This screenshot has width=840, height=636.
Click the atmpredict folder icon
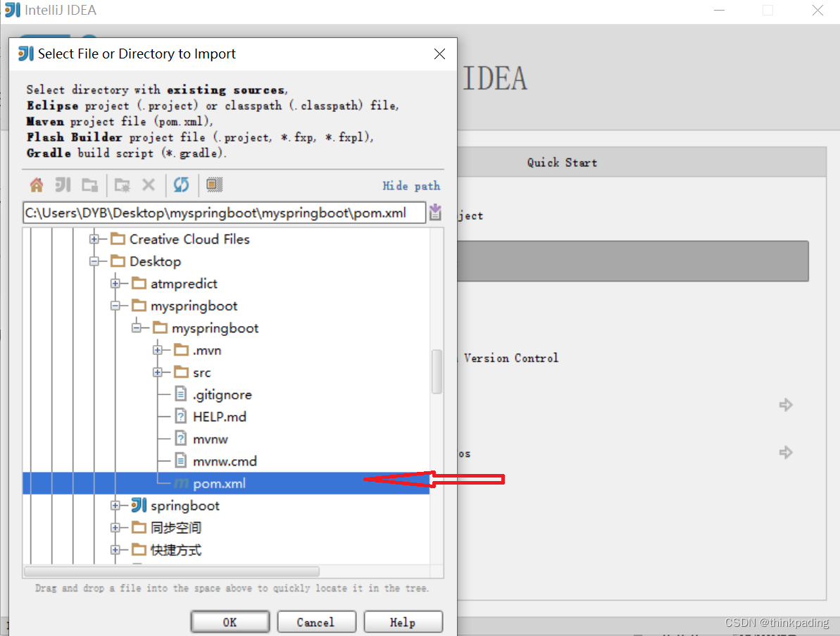139,283
